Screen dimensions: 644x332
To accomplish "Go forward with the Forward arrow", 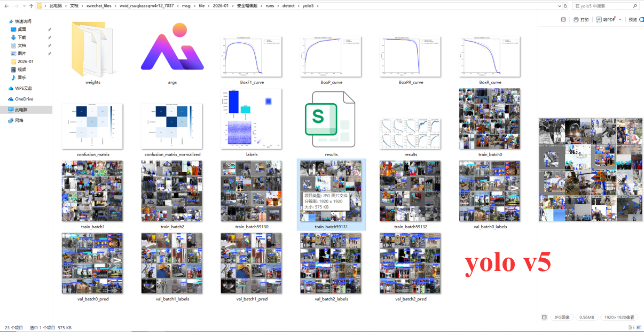I will 16,6.
